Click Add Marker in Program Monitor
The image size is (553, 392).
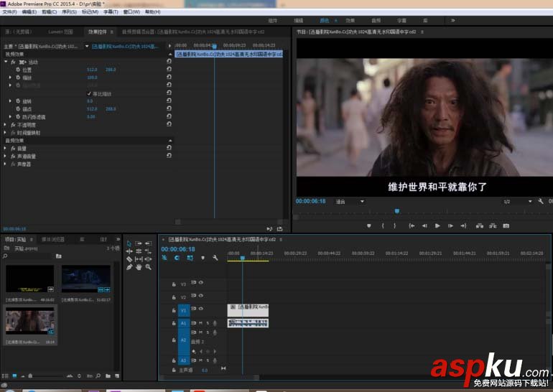point(369,225)
